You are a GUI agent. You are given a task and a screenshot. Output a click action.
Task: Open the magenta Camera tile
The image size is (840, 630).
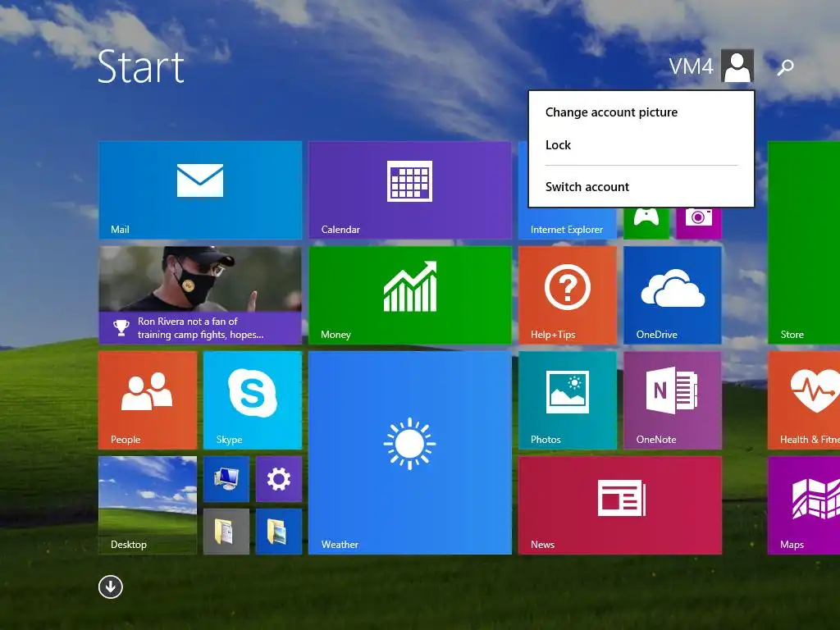(x=699, y=223)
